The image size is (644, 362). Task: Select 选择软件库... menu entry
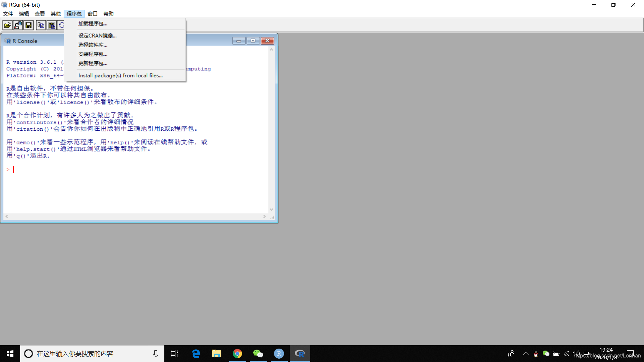[93, 45]
